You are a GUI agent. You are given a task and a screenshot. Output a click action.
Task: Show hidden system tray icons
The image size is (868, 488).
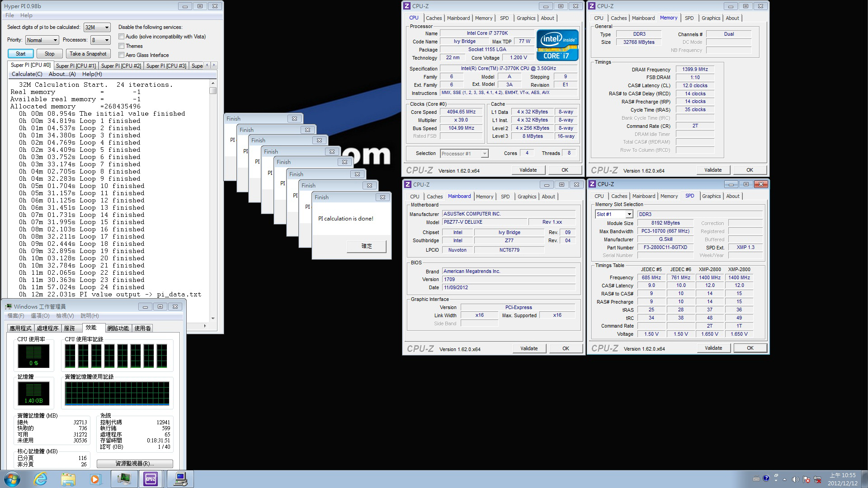point(785,479)
